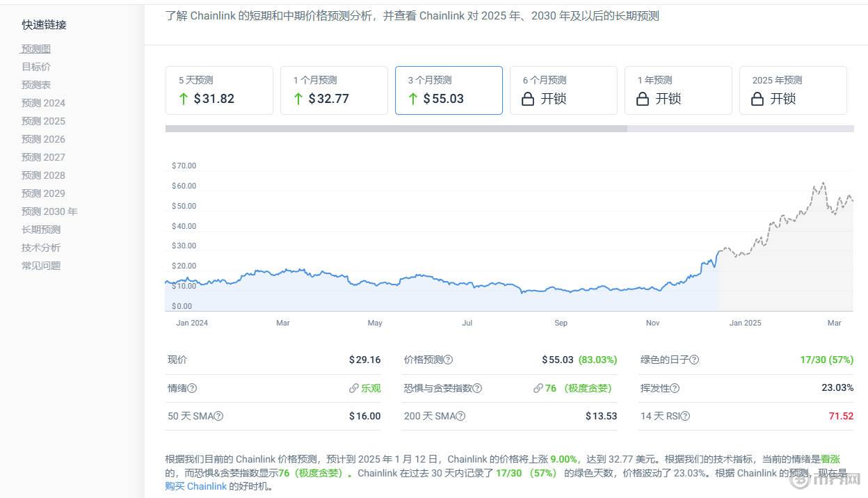Click the 价格预测 value $55.03 (83.03%)

tap(579, 360)
